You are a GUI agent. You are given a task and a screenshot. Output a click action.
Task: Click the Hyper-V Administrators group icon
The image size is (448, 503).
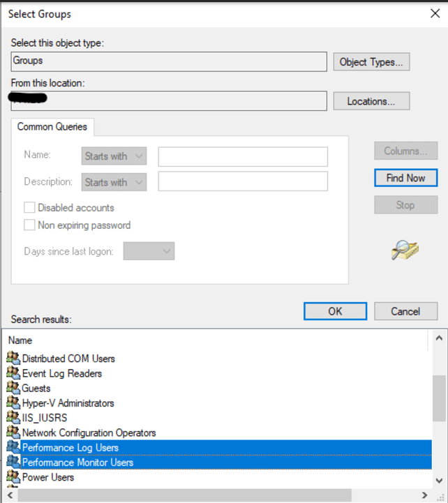[13, 403]
